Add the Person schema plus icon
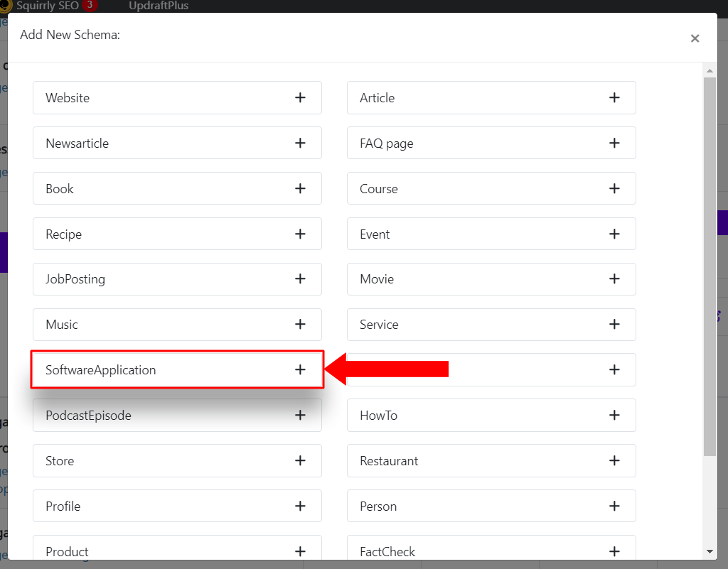This screenshot has height=569, width=728. pyautogui.click(x=614, y=506)
